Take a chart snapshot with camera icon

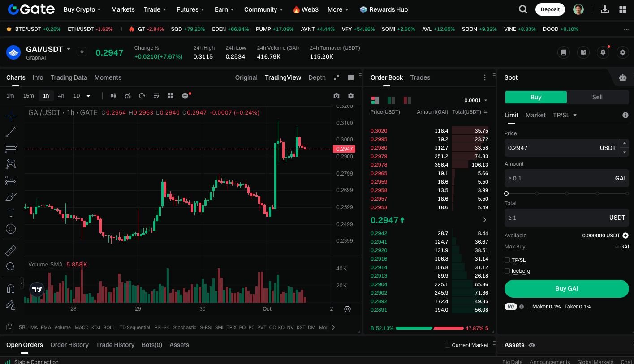(336, 96)
